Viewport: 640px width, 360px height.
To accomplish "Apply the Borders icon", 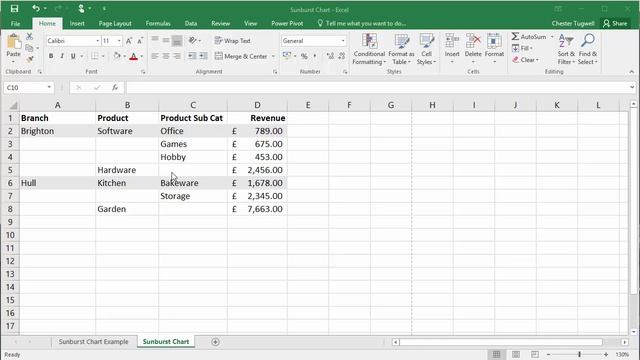I will click(94, 56).
